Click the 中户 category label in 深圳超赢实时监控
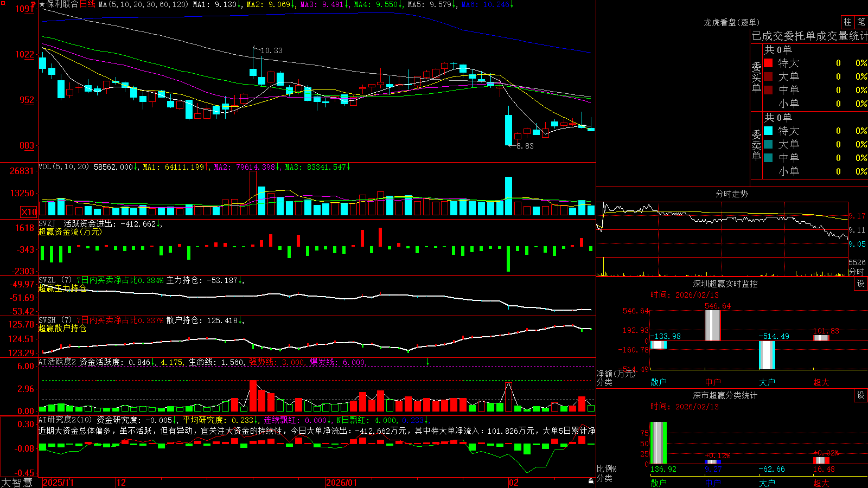This screenshot has height=488, width=868. click(713, 382)
